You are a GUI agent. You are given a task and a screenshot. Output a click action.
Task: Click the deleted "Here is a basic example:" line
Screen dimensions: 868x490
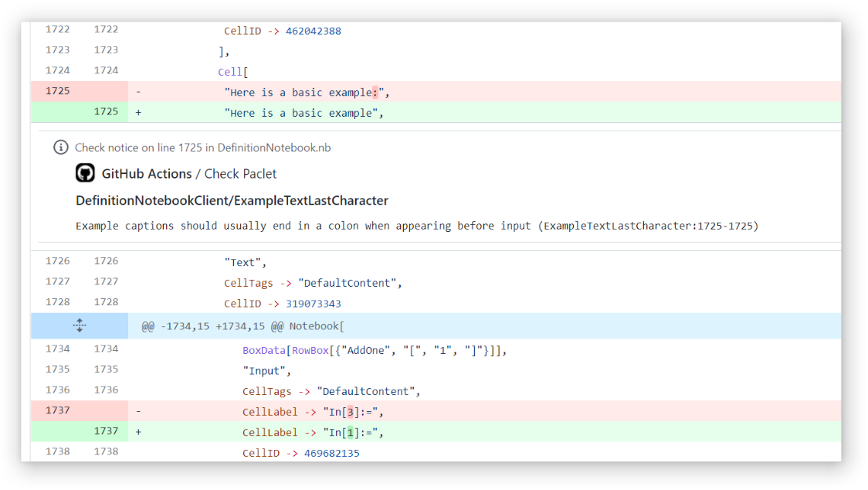pyautogui.click(x=307, y=92)
